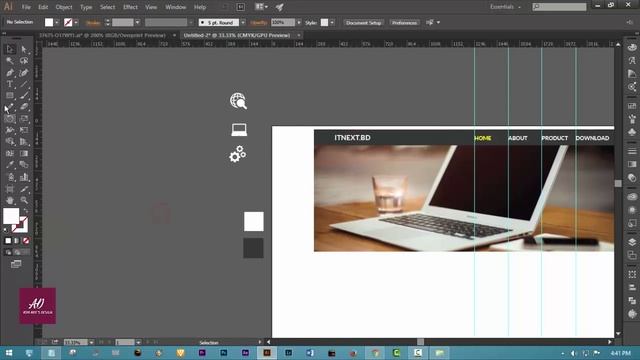
Task: Click the dark gray square on canvas
Action: [x=253, y=248]
